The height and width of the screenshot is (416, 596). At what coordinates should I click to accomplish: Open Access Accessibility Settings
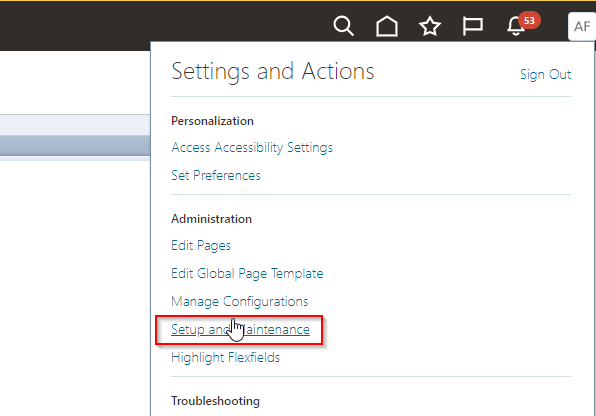pyautogui.click(x=252, y=148)
